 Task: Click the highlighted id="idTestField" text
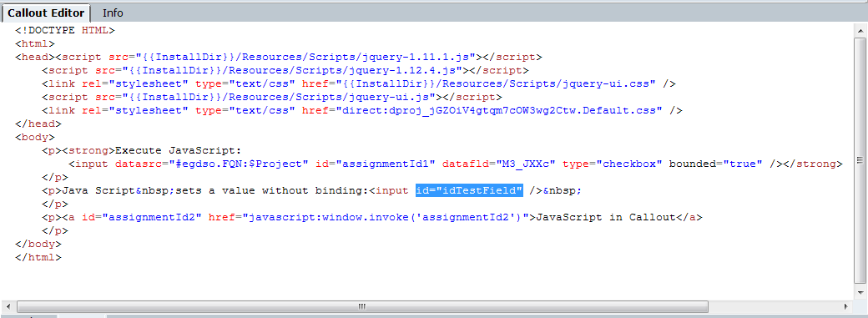pos(469,190)
